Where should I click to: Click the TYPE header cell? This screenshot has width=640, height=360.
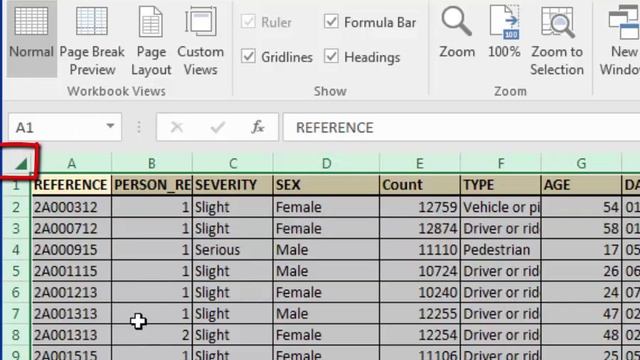pos(501,185)
